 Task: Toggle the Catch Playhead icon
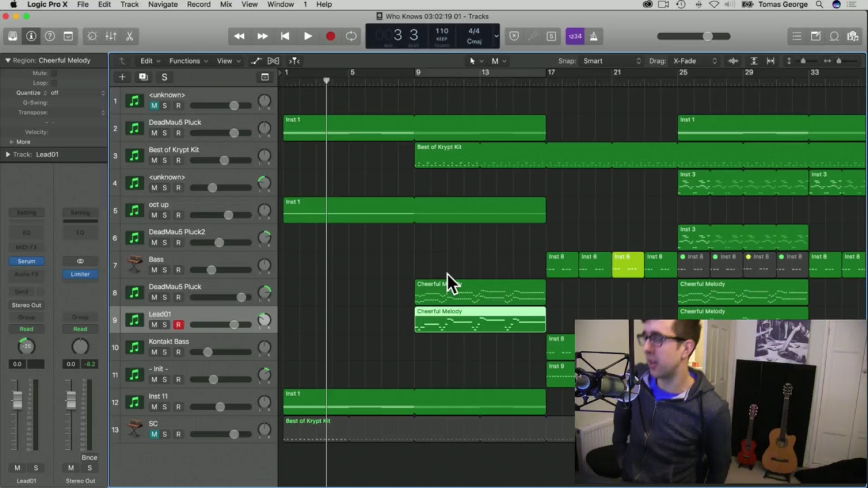[x=294, y=60]
